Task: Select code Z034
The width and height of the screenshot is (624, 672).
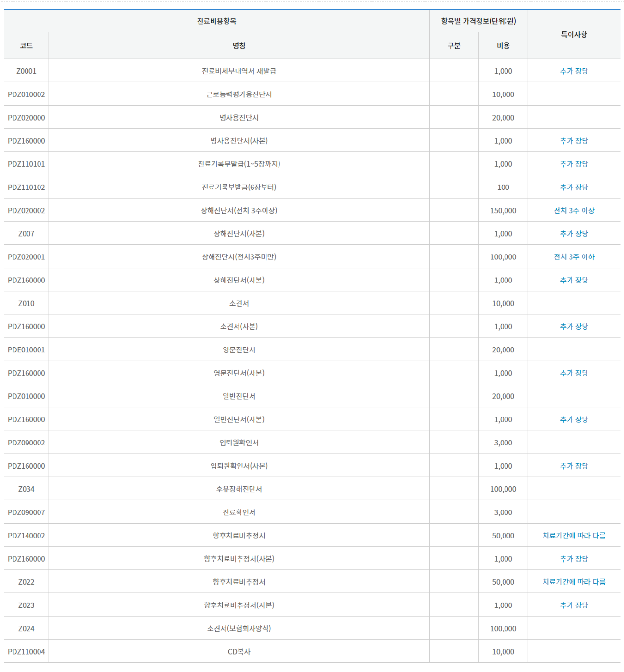Action: [x=27, y=489]
